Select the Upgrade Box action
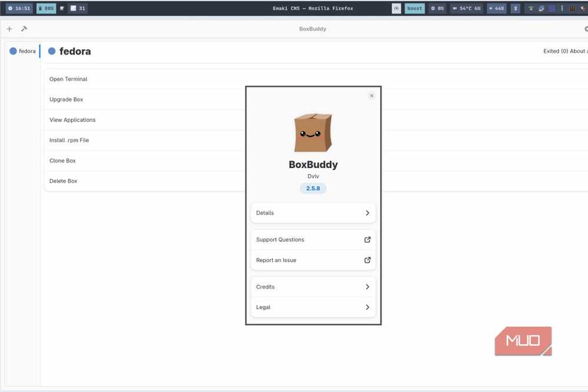This screenshot has height=392, width=588. [x=66, y=99]
